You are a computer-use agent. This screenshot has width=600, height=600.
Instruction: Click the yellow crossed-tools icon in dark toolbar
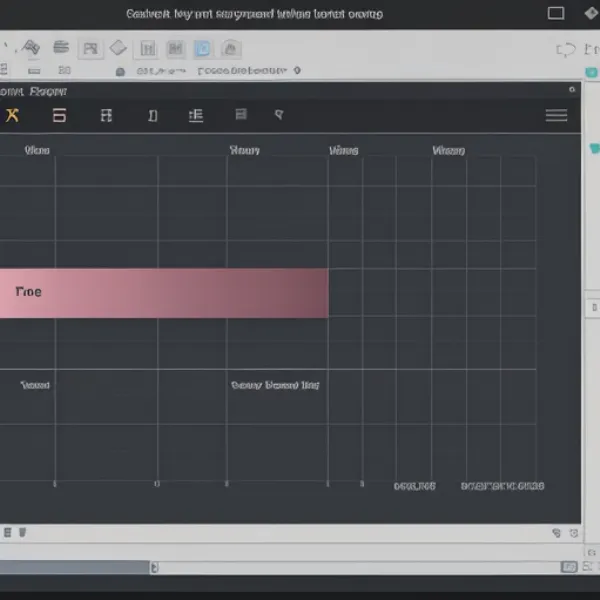12,115
